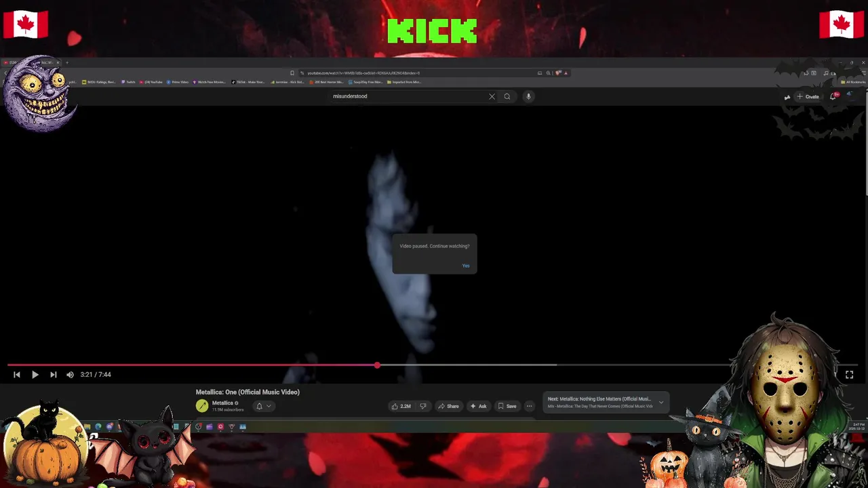Image resolution: width=868 pixels, height=488 pixels.
Task: Open the (24) YouTube bookmark
Action: [151, 82]
